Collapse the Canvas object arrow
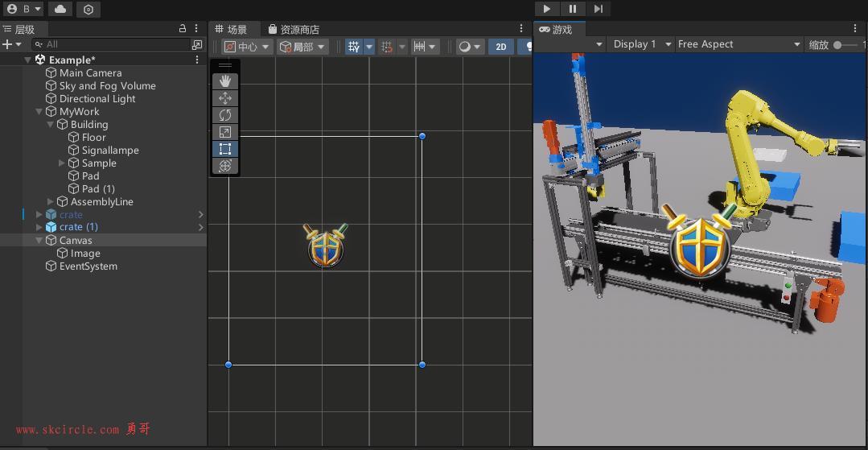868x450 pixels. click(39, 241)
